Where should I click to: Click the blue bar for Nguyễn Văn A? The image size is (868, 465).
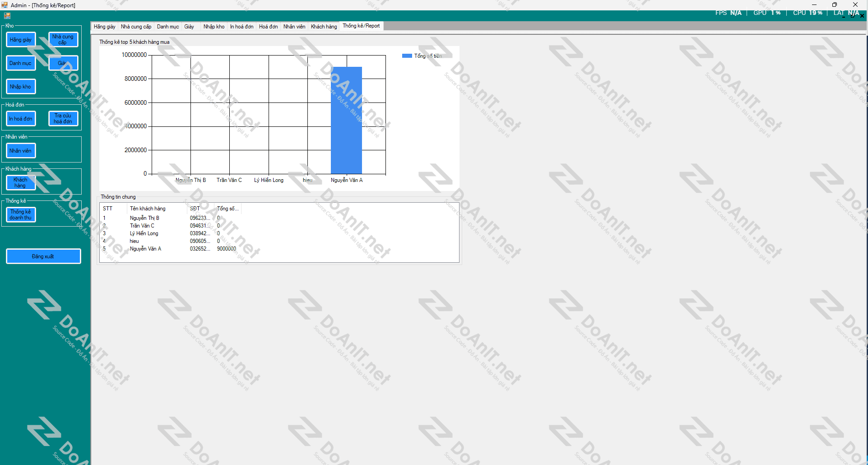point(346,120)
